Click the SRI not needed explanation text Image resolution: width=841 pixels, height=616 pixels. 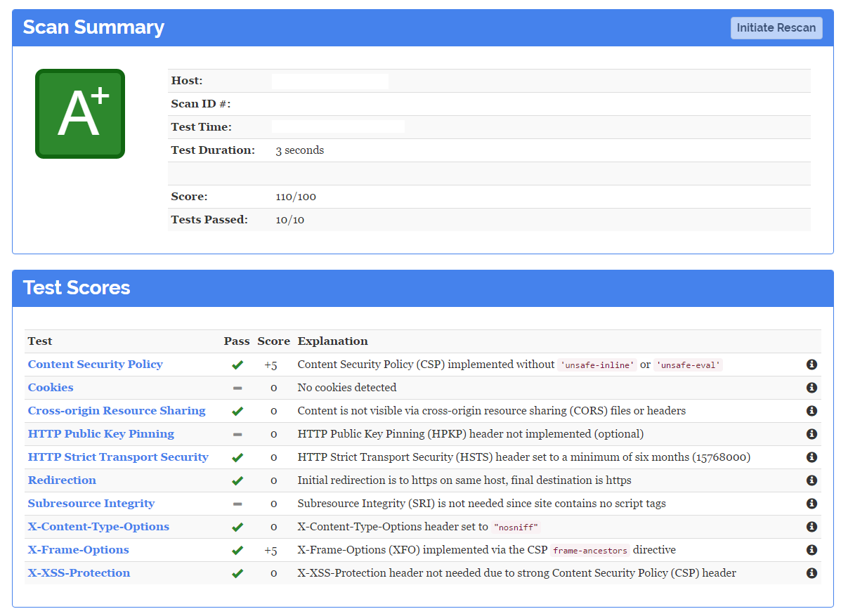(482, 503)
